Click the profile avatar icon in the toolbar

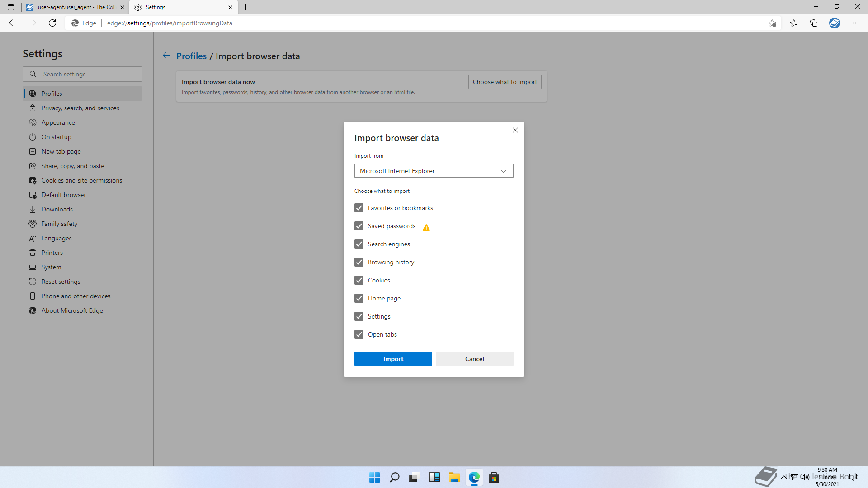[x=835, y=23]
